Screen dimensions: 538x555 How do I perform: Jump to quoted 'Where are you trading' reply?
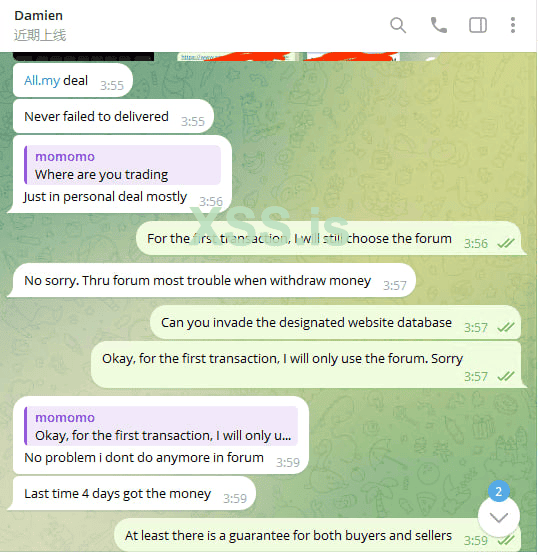122,165
